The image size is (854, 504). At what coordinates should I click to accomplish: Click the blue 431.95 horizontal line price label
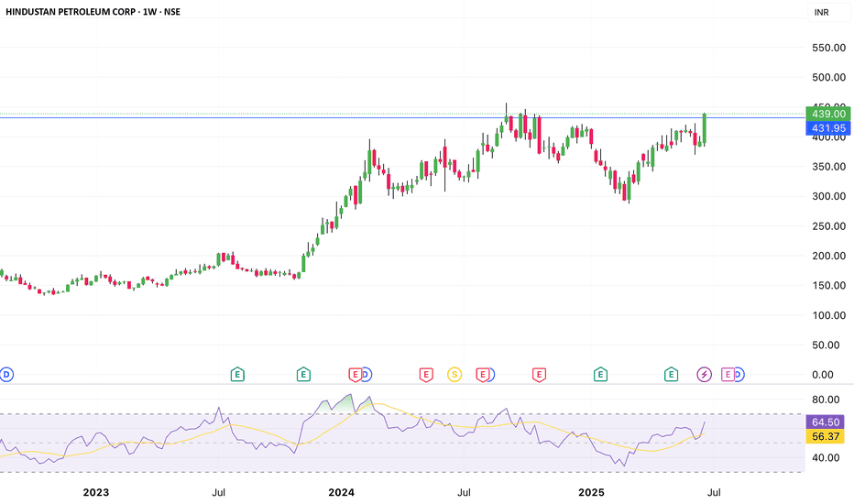[827, 128]
